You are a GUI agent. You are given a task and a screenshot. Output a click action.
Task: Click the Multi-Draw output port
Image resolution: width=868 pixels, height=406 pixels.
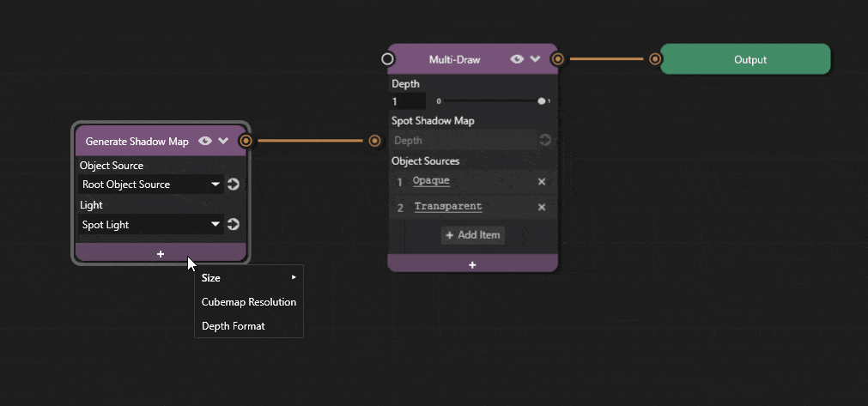coord(558,59)
